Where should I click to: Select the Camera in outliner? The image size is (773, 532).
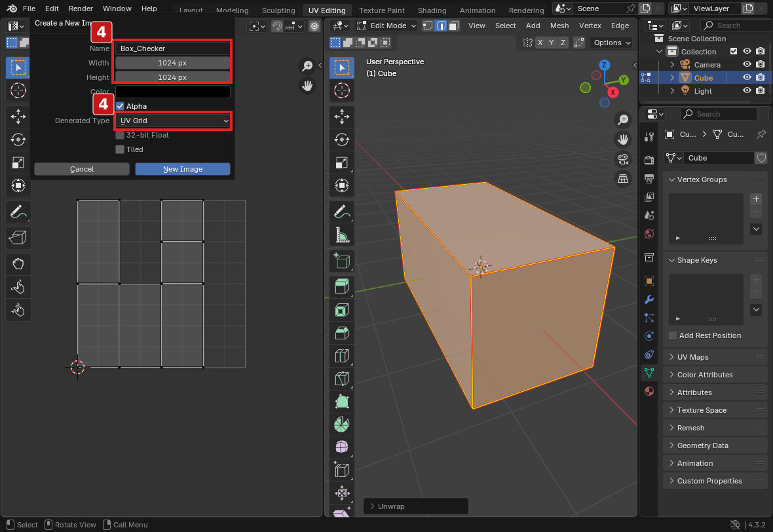click(x=707, y=65)
